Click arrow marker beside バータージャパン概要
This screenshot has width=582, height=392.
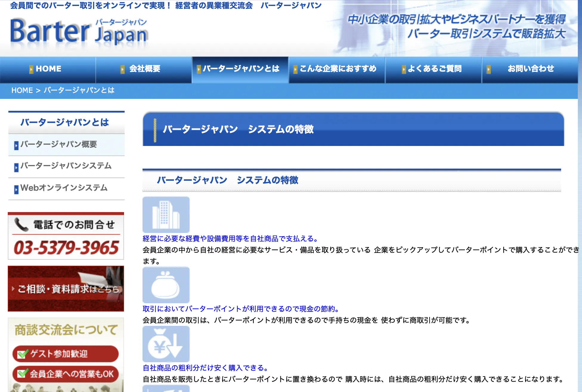click(x=16, y=145)
